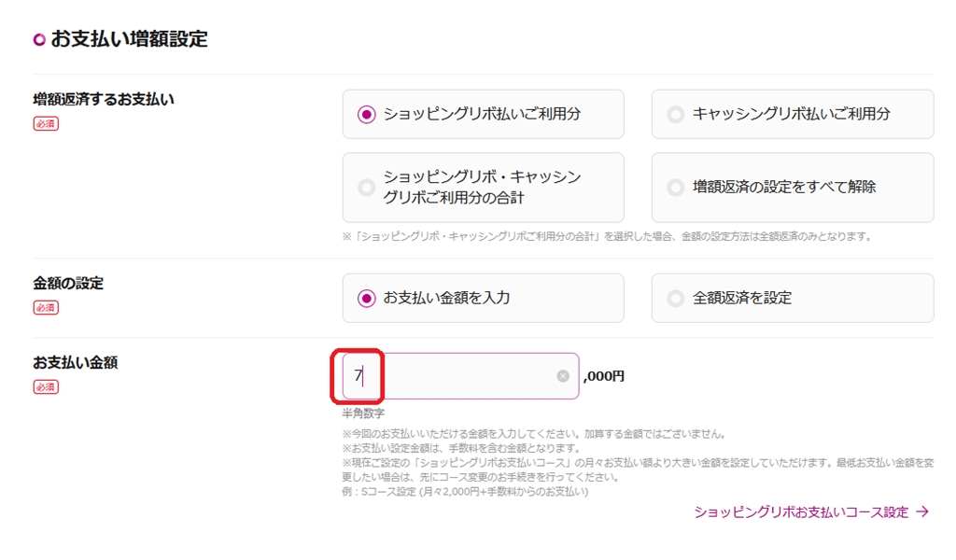Click the 金額の設定 field label
956x560 pixels.
coord(68,283)
